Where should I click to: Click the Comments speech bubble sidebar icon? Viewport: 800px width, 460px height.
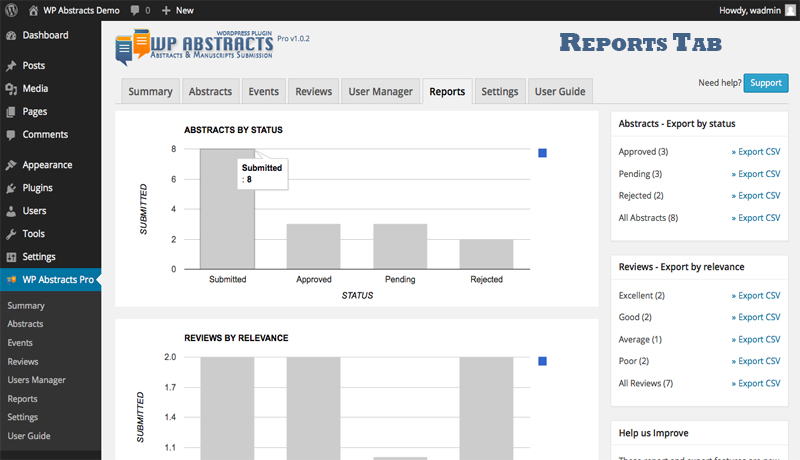click(11, 135)
